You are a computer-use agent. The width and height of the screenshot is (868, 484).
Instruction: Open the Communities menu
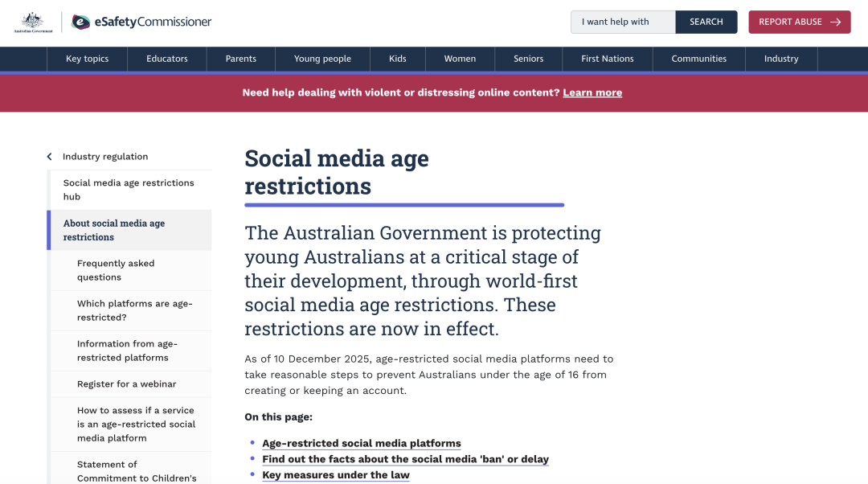click(x=699, y=59)
